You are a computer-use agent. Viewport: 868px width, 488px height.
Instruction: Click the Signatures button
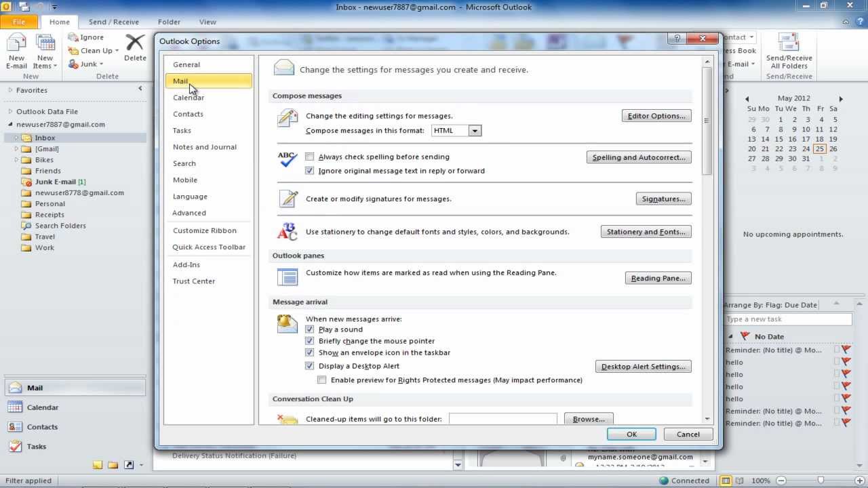pyautogui.click(x=663, y=199)
